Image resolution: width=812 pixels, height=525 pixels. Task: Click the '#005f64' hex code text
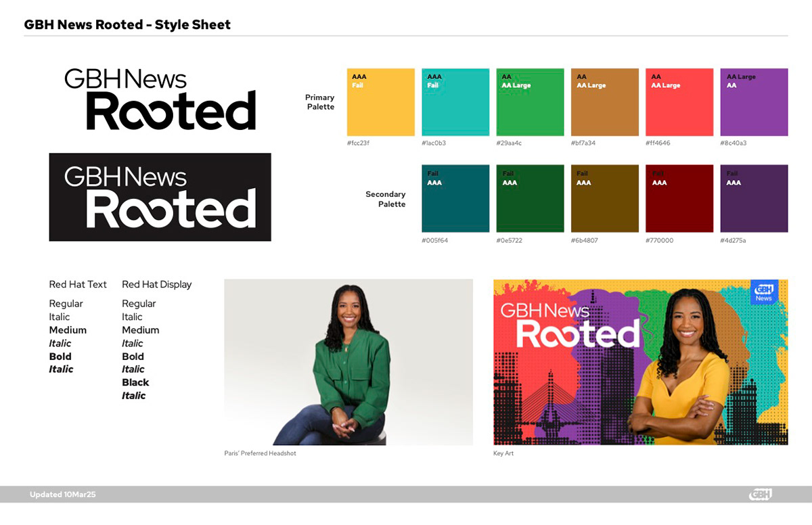[435, 240]
